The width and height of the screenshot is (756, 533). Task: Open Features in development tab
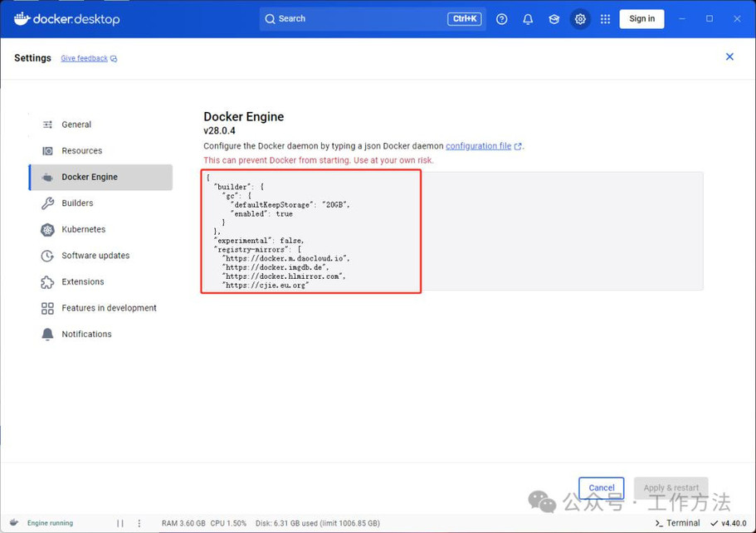100,308
